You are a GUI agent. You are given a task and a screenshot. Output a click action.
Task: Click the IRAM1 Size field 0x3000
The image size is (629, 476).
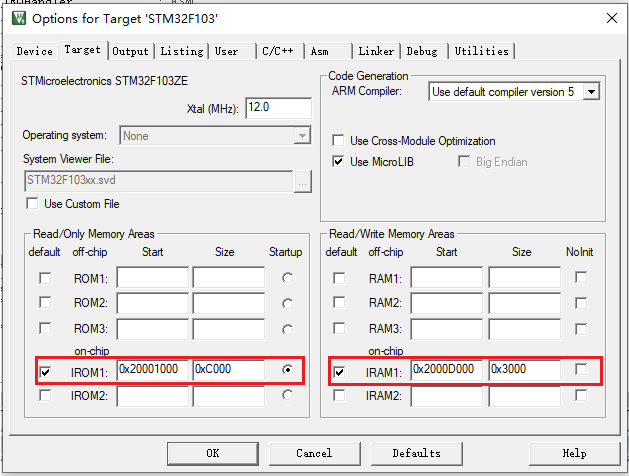524,370
